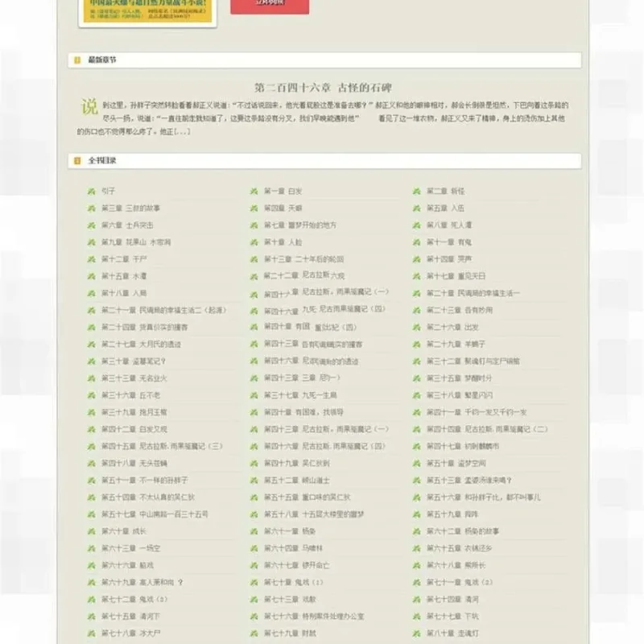Screen dimensions: 644x644
Task: Select the leaf icon before 第五章 入伍
Action: [416, 208]
